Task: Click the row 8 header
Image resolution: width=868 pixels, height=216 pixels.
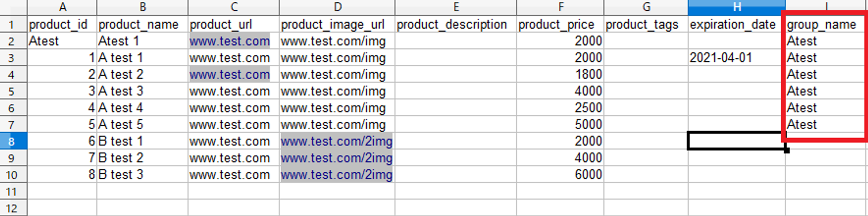Action: click(x=12, y=141)
